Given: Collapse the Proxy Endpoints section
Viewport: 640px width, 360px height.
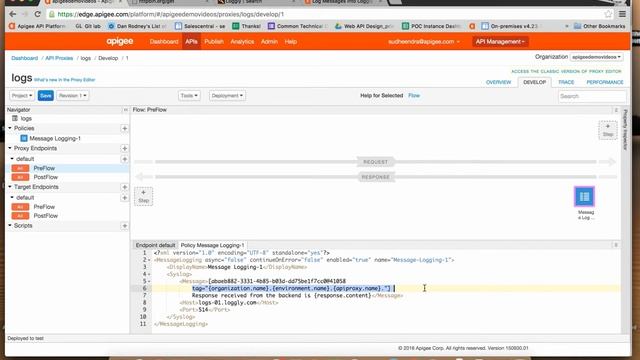Looking at the screenshot, I should coord(10,148).
